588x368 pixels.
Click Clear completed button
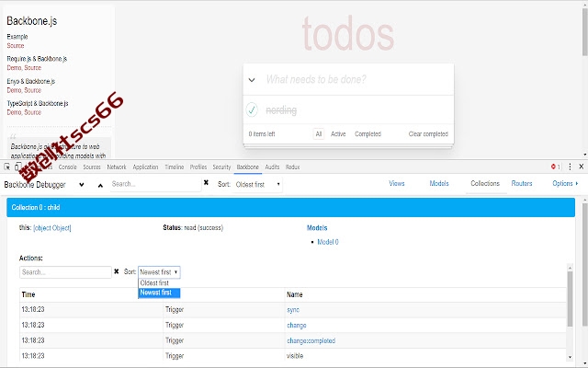tap(428, 133)
